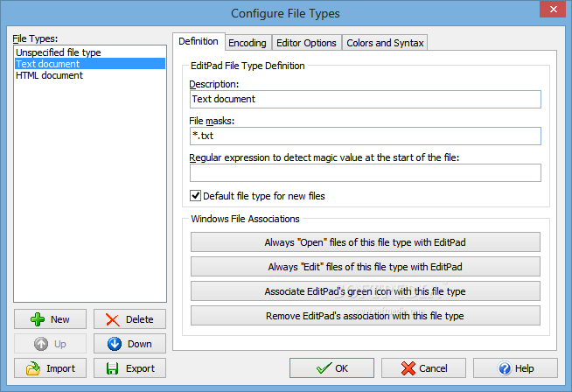Click the File masks input field
Screen dimensions: 572x392
coord(366,136)
